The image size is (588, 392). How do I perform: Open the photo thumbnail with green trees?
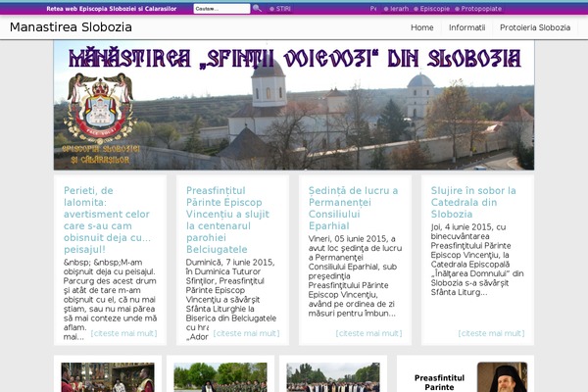coord(220,377)
